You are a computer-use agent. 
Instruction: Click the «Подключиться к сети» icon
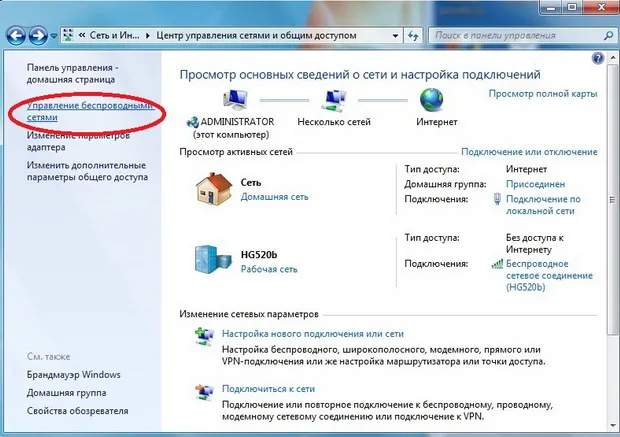click(204, 392)
